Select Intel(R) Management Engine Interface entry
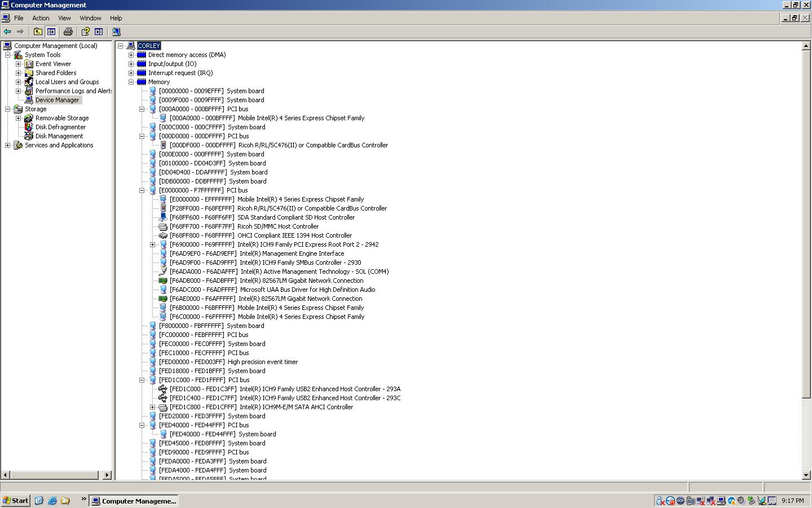 click(257, 253)
